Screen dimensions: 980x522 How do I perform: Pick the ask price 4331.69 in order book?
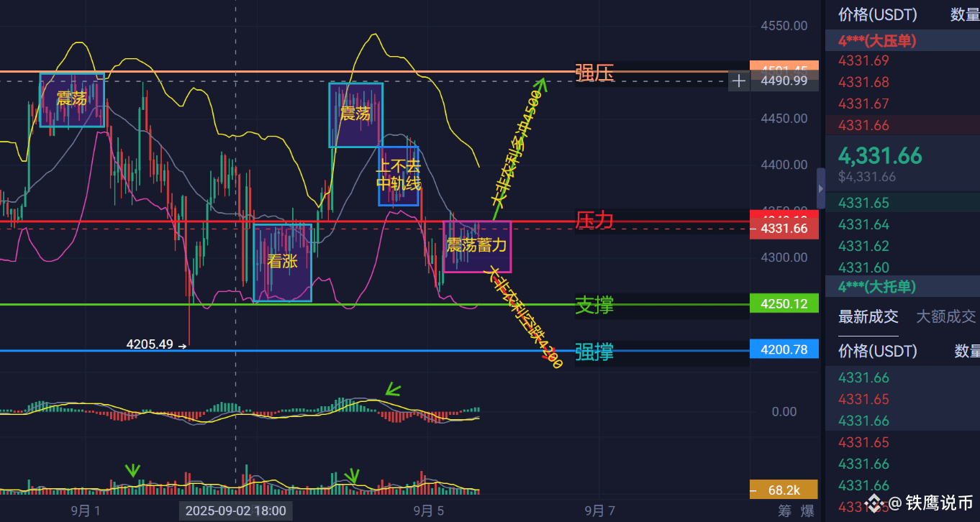(863, 60)
